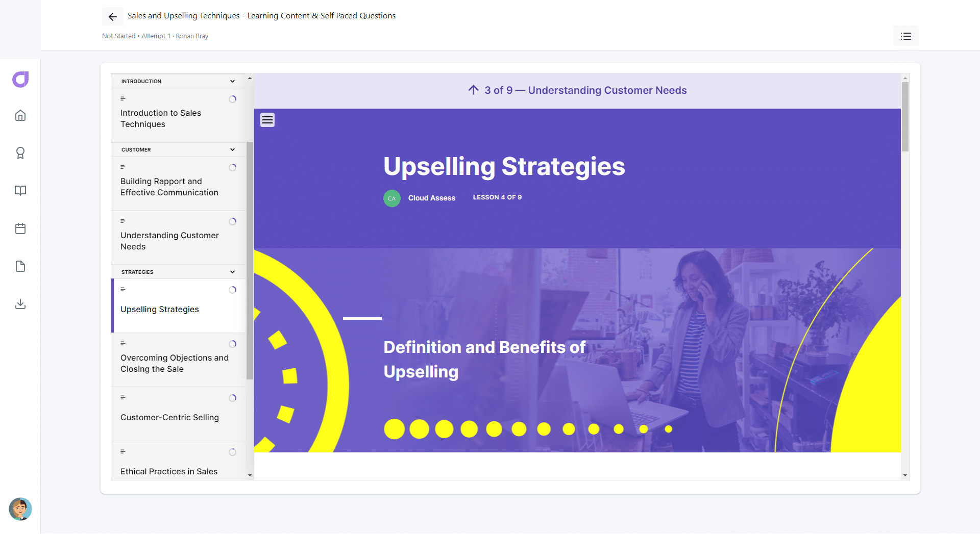Click the 'Upselling Strategies' lesson heading
This screenshot has width=980, height=534.
point(504,166)
